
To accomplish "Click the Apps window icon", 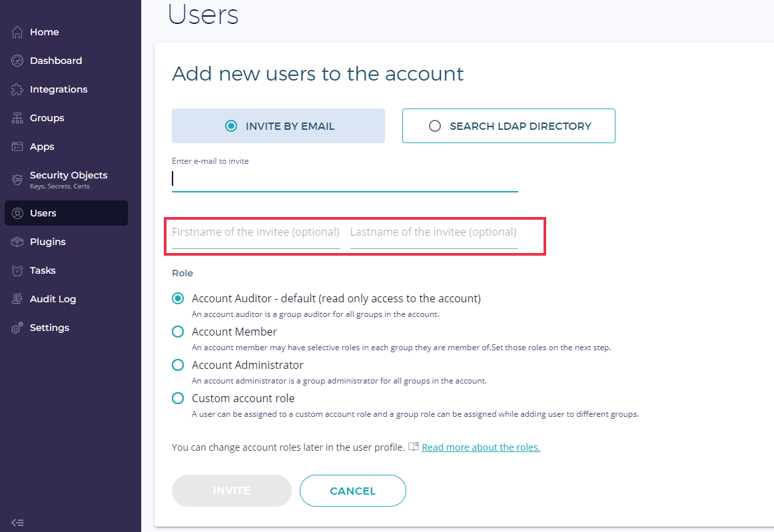I will (17, 146).
